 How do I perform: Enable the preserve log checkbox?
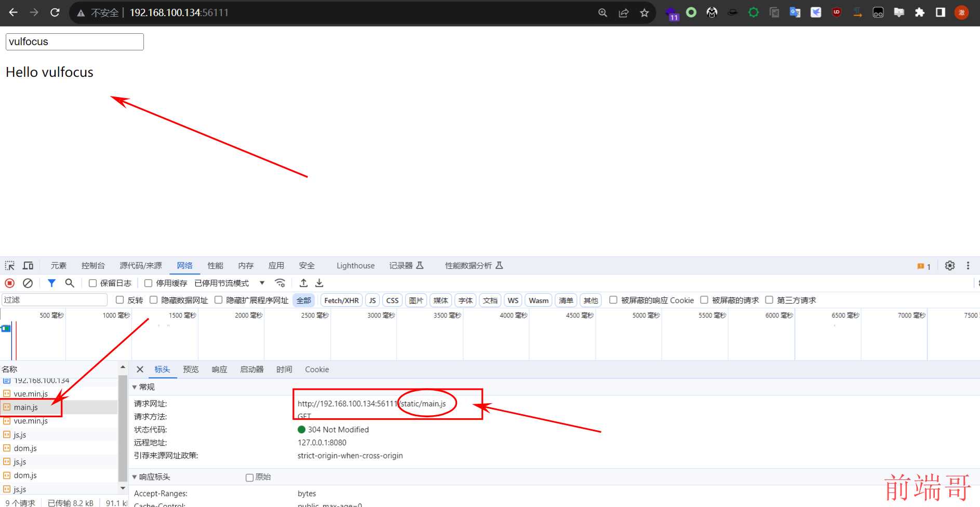[x=92, y=283]
